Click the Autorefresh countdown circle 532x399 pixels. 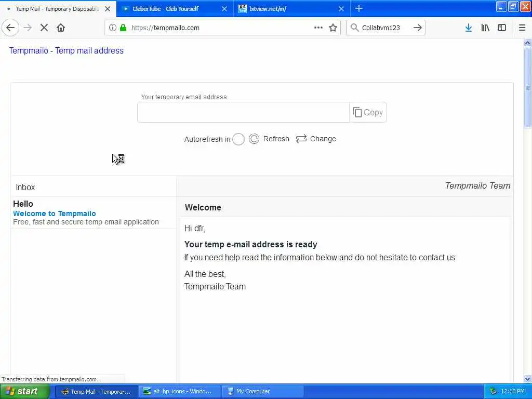238,139
